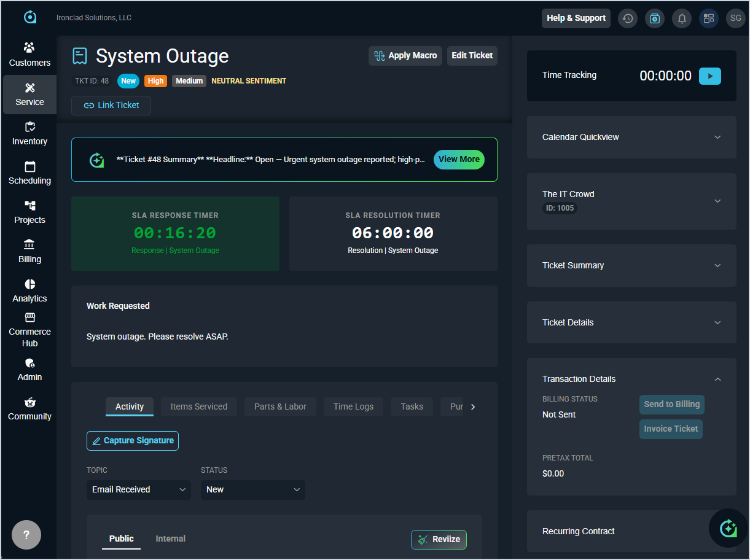
Task: Expand the Ticket Details panel
Action: (631, 323)
